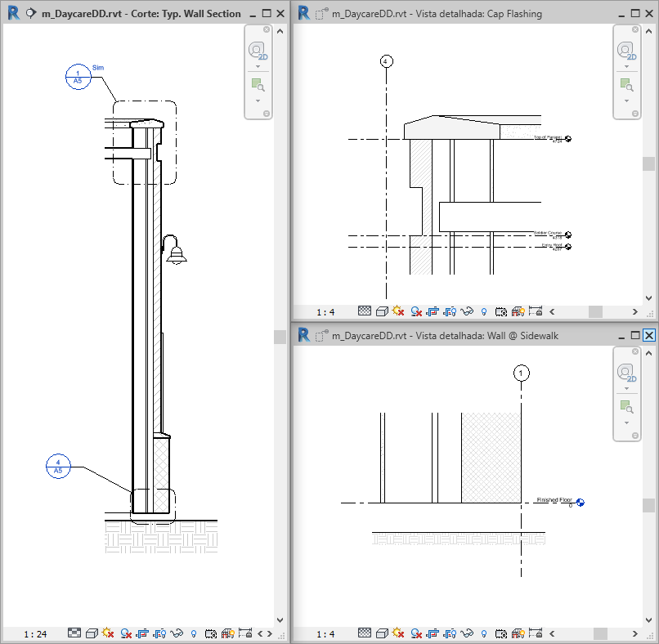This screenshot has width=659, height=644.
Task: Open Temporary View Properties in Wall @ Sidewalk view
Action: click(501, 633)
